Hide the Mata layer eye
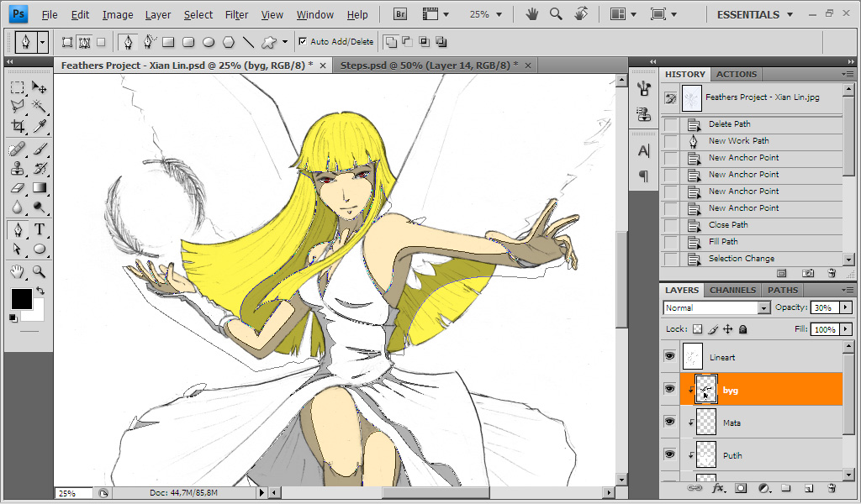The width and height of the screenshot is (861, 504). click(x=669, y=422)
